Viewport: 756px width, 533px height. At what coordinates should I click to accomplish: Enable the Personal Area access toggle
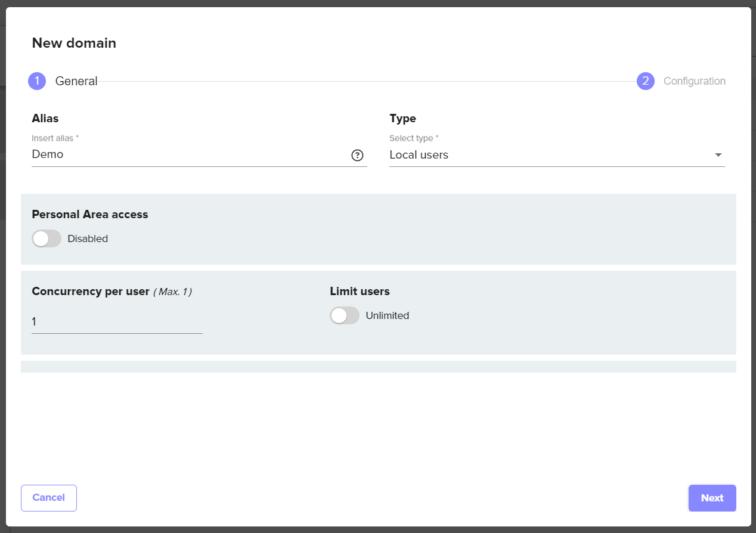47,238
